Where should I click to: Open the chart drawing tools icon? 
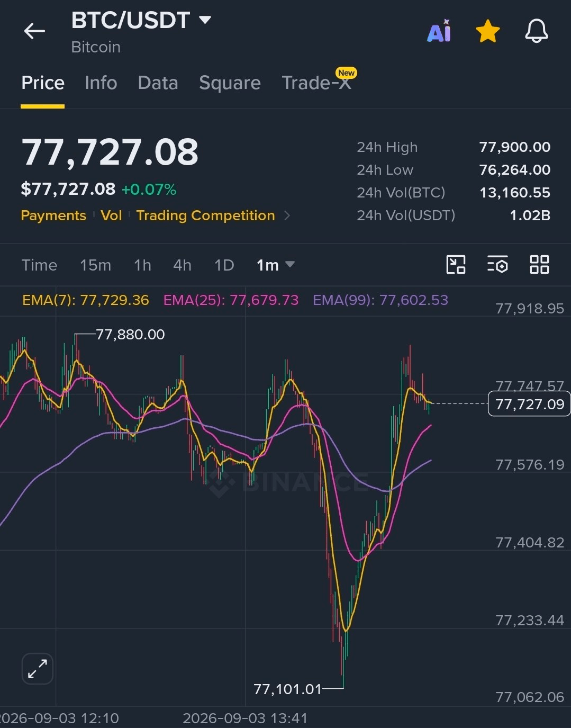(x=456, y=264)
